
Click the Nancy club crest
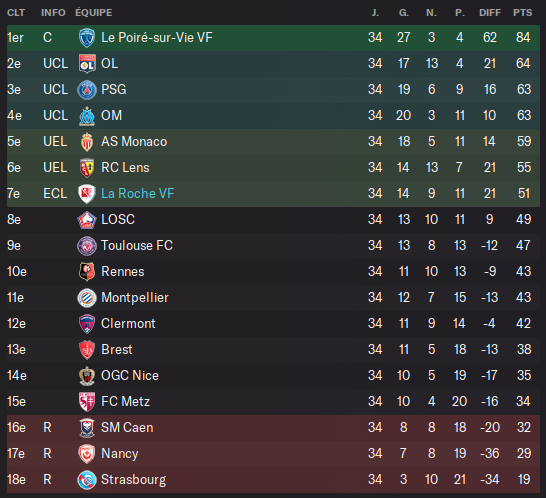click(x=87, y=453)
